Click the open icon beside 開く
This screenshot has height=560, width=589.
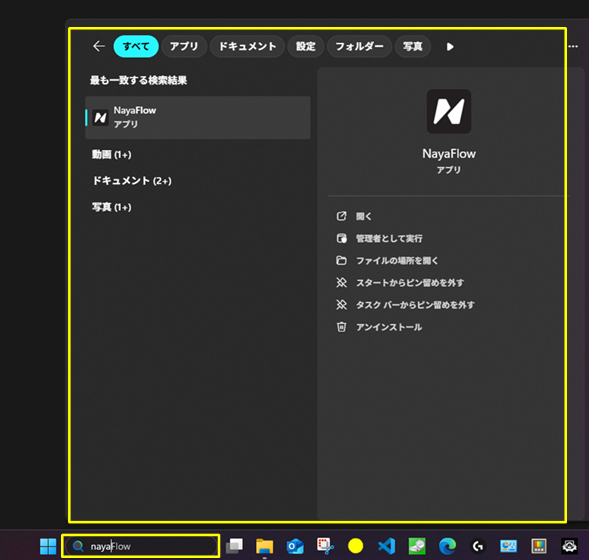(x=341, y=216)
